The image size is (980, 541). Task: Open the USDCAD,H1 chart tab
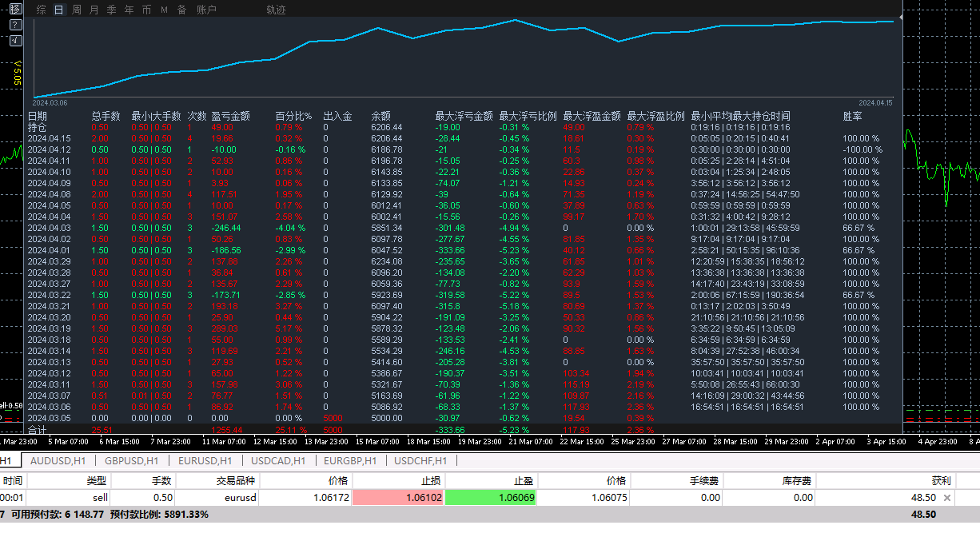[277, 460]
